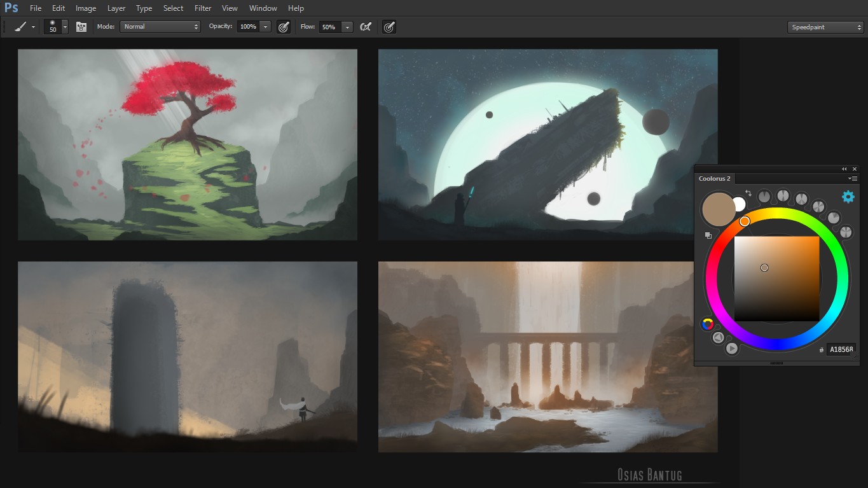This screenshot has width=868, height=488.
Task: Select the Coolorus 2 panel tab
Action: [715, 179]
